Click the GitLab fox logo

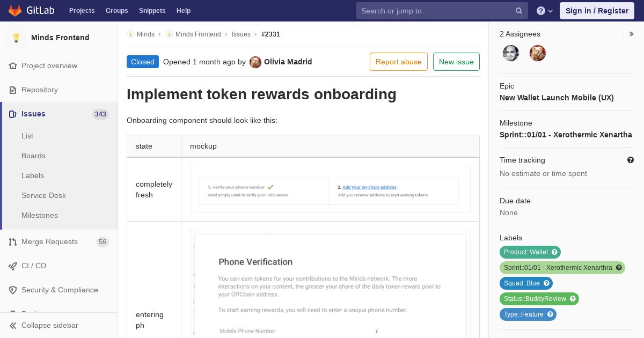click(15, 11)
